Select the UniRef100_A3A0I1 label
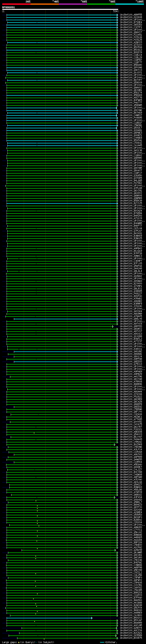Image resolution: width=146 pixels, height=644 pixels. click(131, 349)
